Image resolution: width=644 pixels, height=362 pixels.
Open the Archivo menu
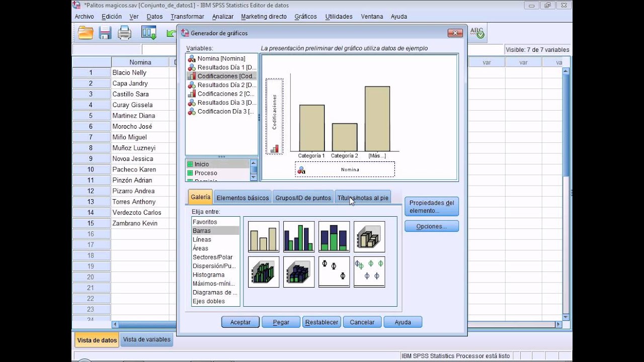click(x=84, y=17)
